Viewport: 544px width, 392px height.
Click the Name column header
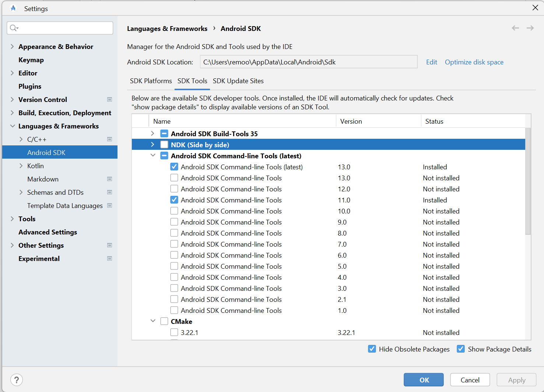point(242,121)
